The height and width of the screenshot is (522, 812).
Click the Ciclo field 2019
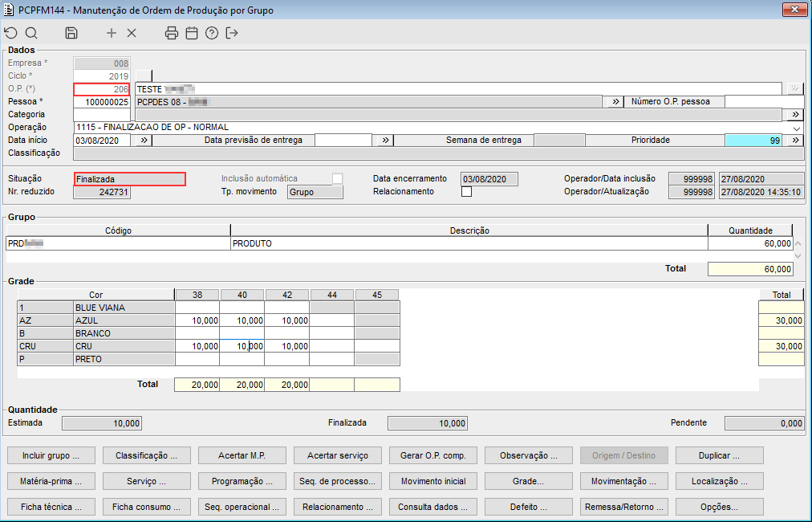[102, 76]
